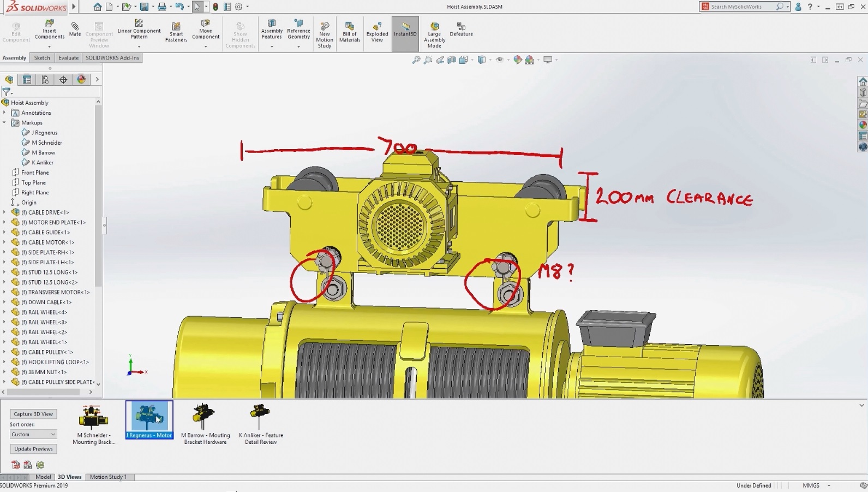
Task: Open Hide/Show Items dropdown arrow
Action: [x=508, y=60]
